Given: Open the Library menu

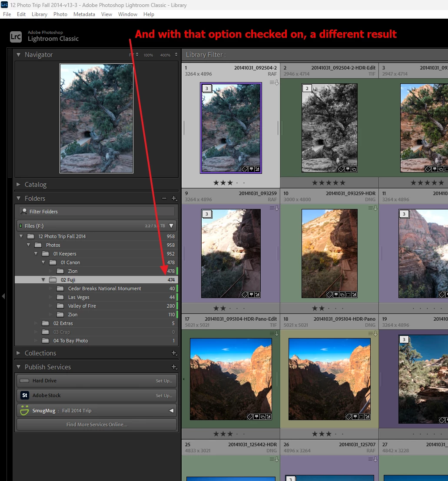Looking at the screenshot, I should [x=39, y=14].
